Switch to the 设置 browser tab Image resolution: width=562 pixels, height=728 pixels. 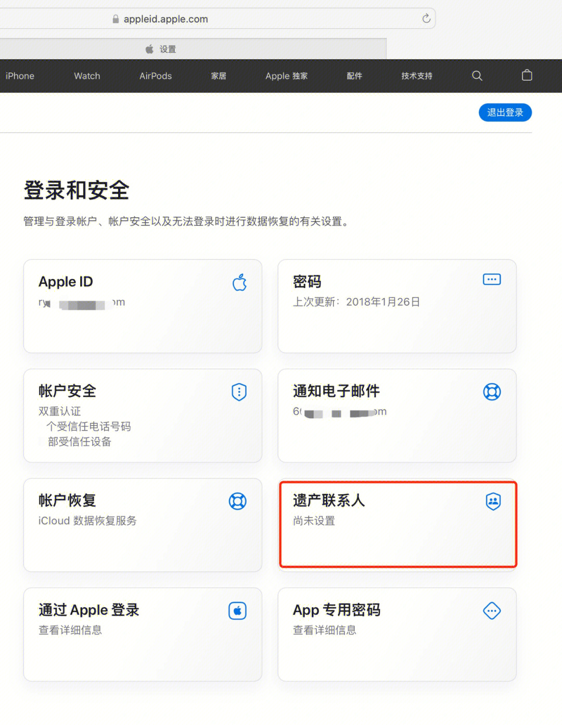(193, 49)
